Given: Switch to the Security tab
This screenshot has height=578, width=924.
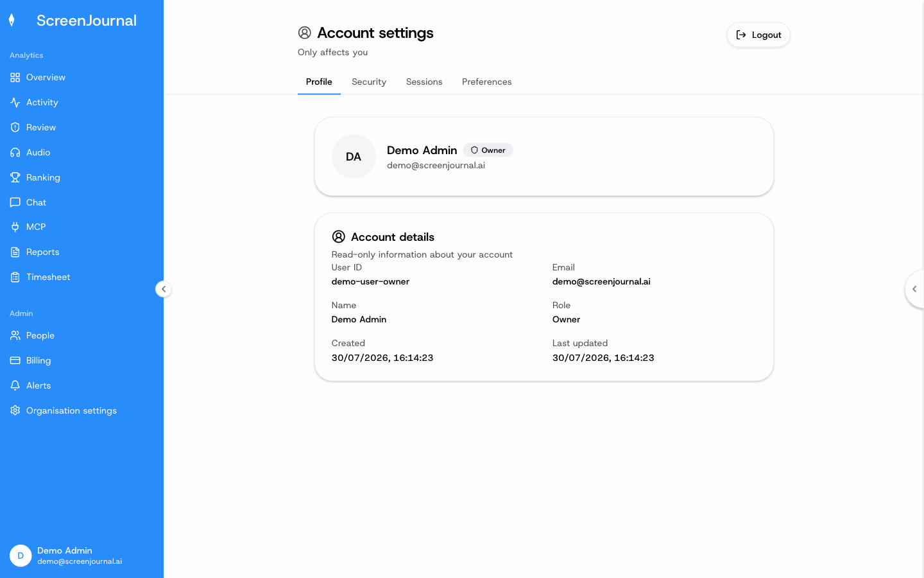Looking at the screenshot, I should (x=369, y=82).
